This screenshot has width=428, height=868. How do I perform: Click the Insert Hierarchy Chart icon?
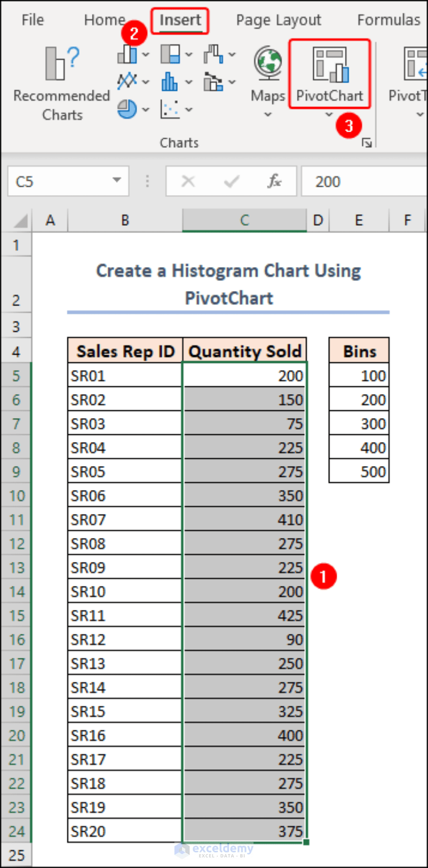170,54
